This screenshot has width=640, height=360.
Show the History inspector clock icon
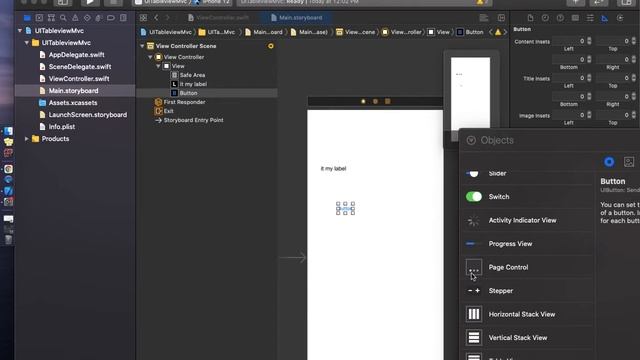click(x=545, y=18)
